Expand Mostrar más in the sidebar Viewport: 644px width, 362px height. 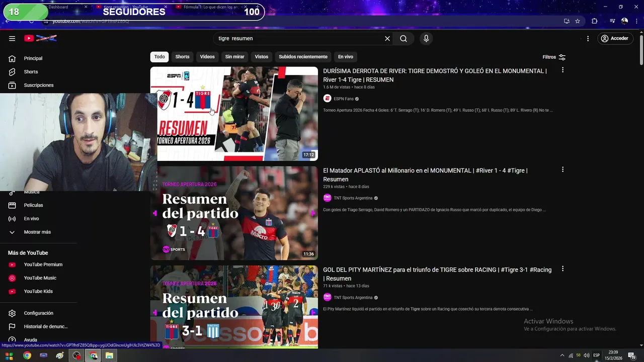tap(38, 232)
